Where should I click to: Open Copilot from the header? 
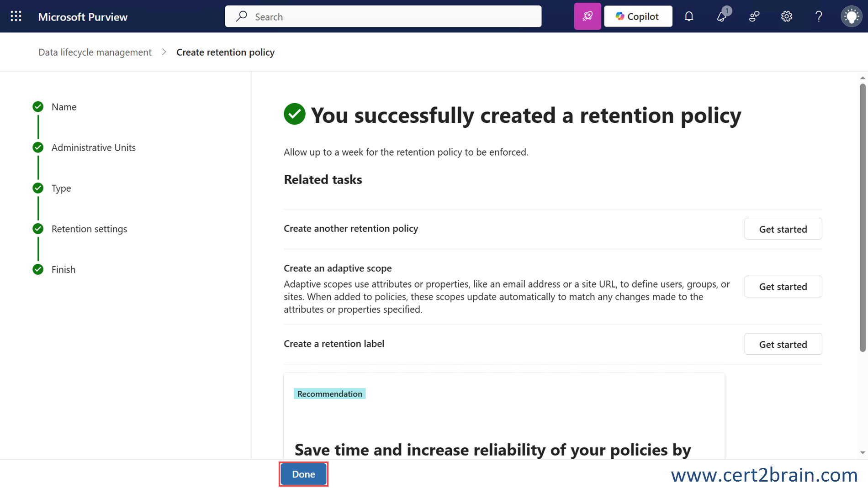[638, 16]
